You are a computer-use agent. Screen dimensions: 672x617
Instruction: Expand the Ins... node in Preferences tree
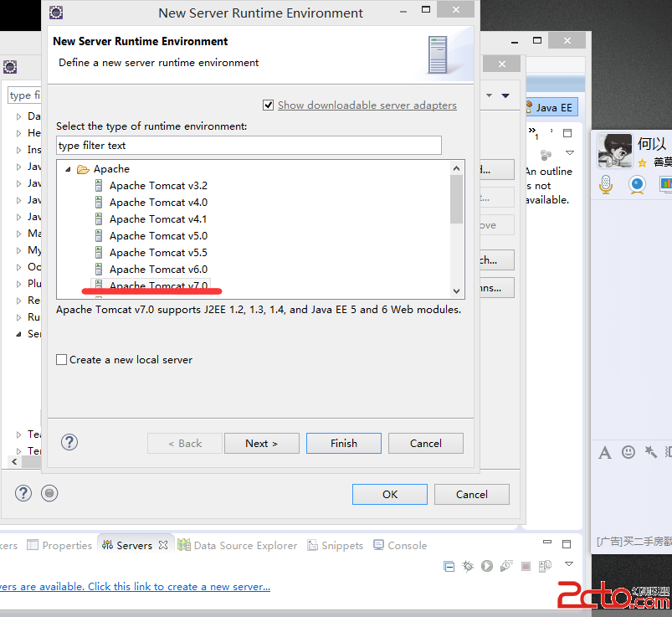(18, 150)
